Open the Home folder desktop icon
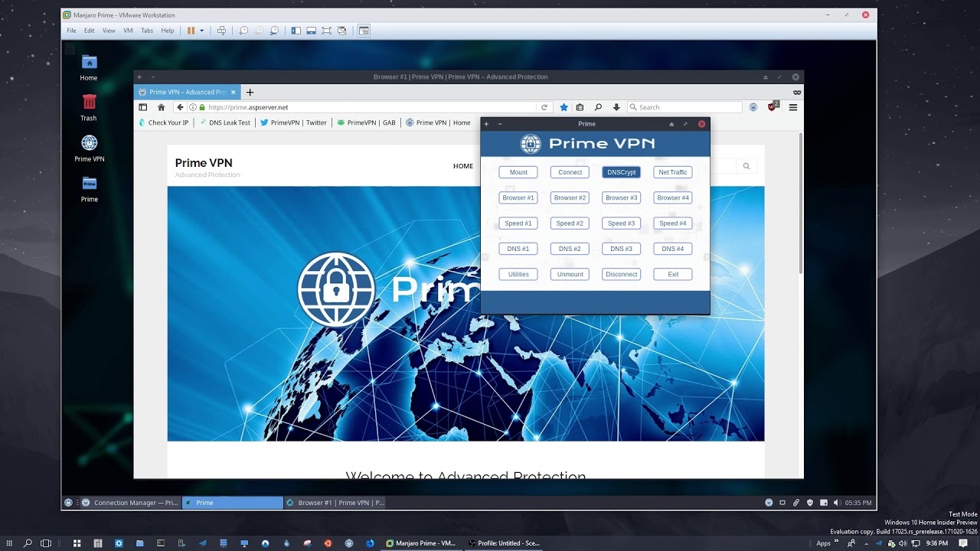The width and height of the screenshot is (980, 551). [x=89, y=67]
